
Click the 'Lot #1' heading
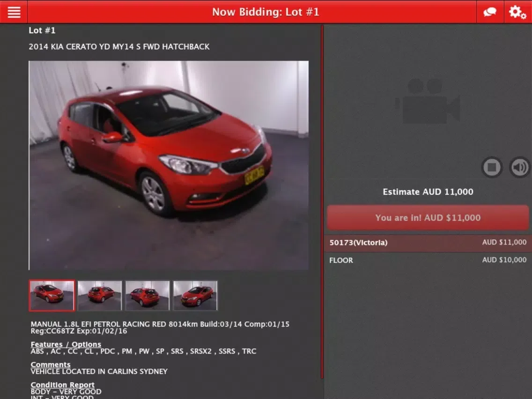tap(42, 30)
